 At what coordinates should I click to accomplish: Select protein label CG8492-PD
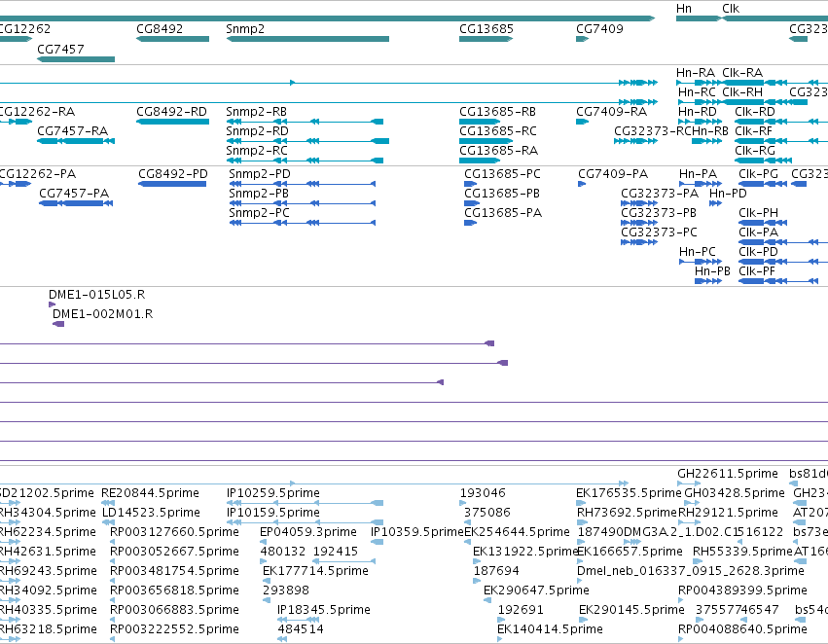(173, 174)
